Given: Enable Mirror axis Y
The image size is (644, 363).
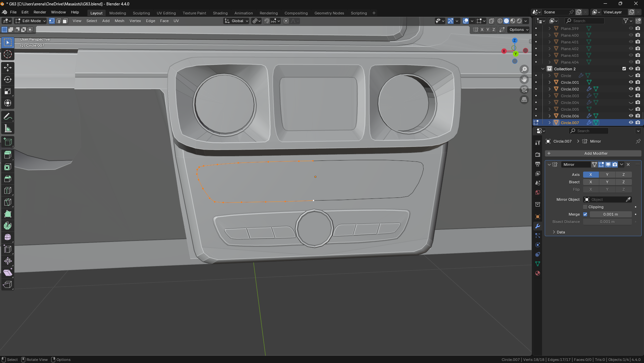Looking at the screenshot, I should point(607,175).
